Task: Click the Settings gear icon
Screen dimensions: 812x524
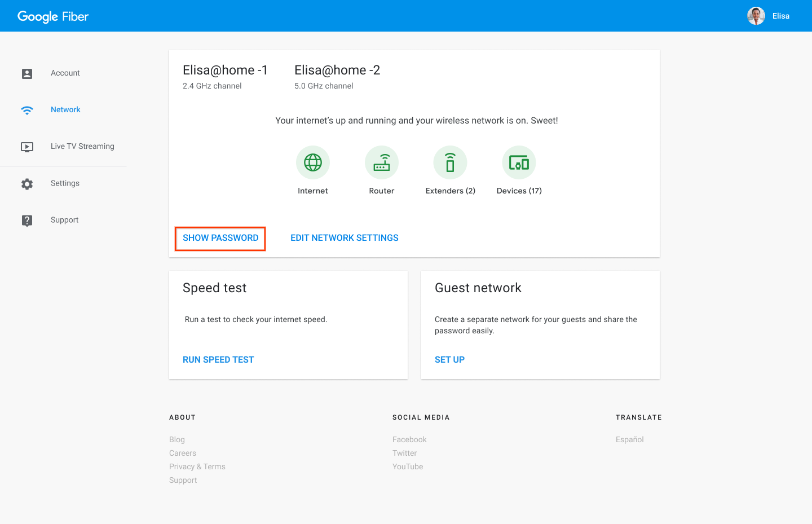Action: point(27,184)
